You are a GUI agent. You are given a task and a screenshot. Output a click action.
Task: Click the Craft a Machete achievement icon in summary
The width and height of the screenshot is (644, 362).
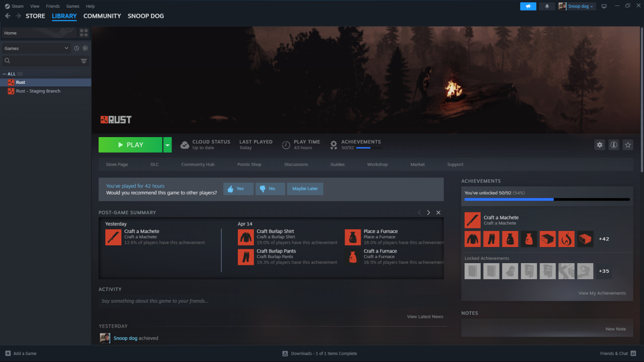pyautogui.click(x=113, y=237)
